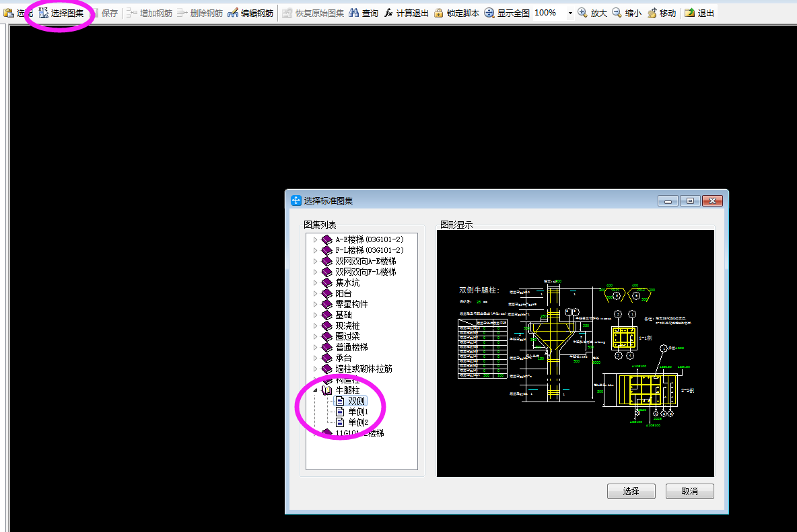Viewport: 797px width, 532px height.
Task: Close the 选择标准图集 dialog
Action: tap(712, 201)
